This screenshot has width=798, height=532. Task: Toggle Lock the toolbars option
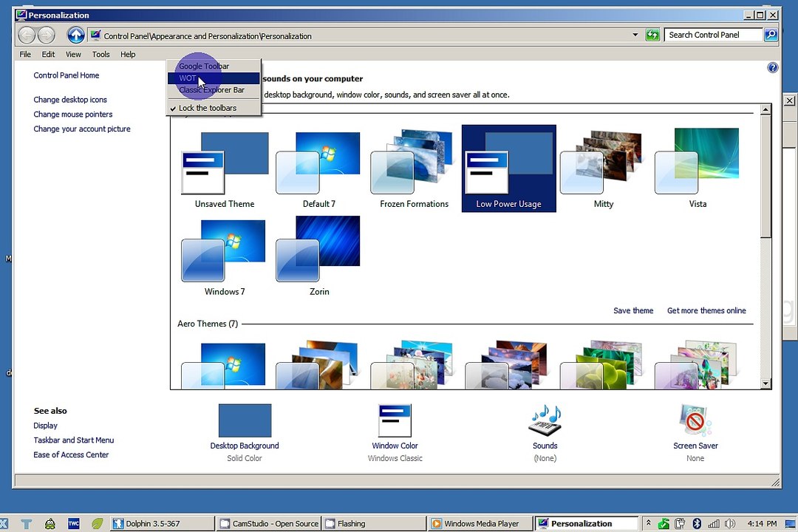click(214, 108)
